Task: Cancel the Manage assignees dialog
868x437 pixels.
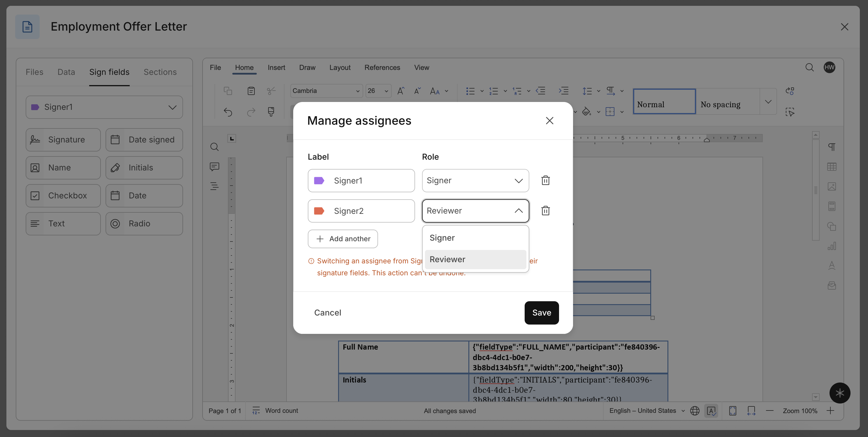Action: [328, 313]
